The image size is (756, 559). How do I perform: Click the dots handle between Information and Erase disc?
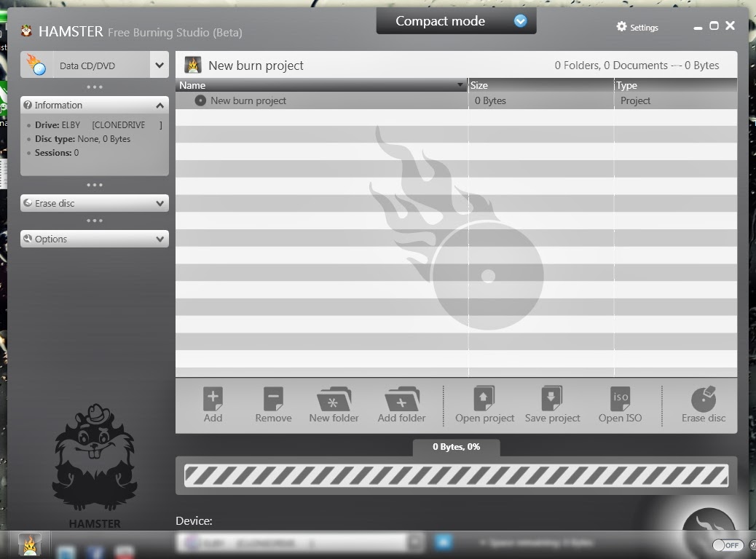(95, 185)
